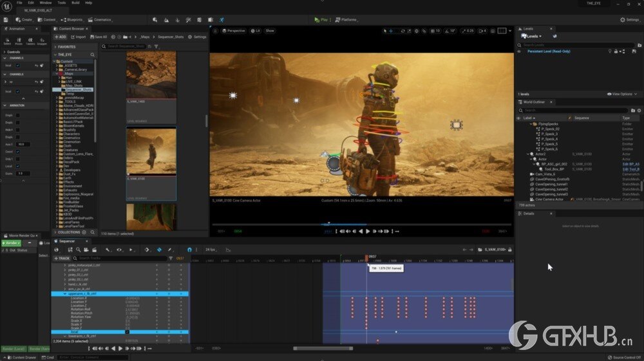Select viewport rotate gizmo tool

point(402,31)
